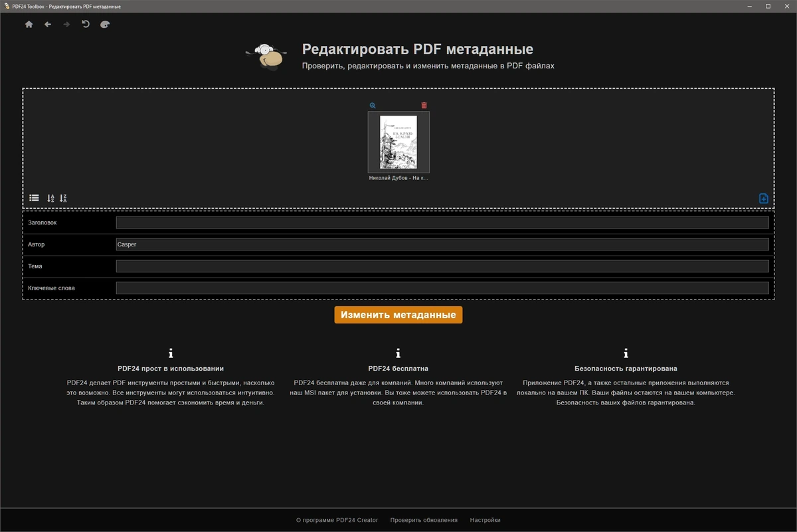Click info icon above Безопасность гарантирована

[x=626, y=353]
